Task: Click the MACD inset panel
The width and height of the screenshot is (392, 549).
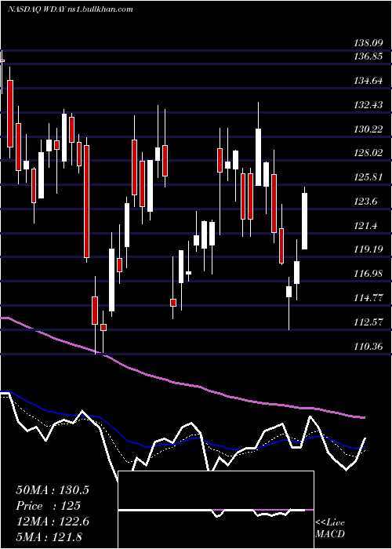Action: point(216,510)
